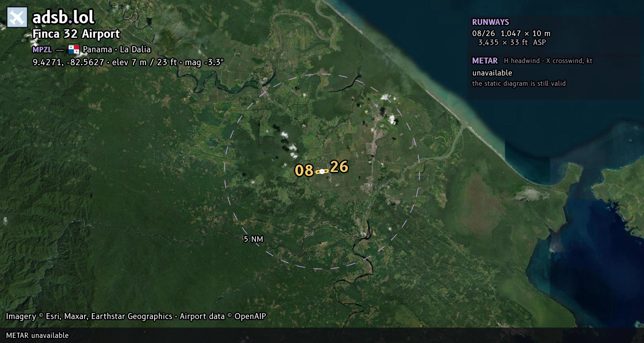Click the Imagery © Esri attribution text
Image resolution: width=644 pixels, height=343 pixels.
[x=136, y=316]
